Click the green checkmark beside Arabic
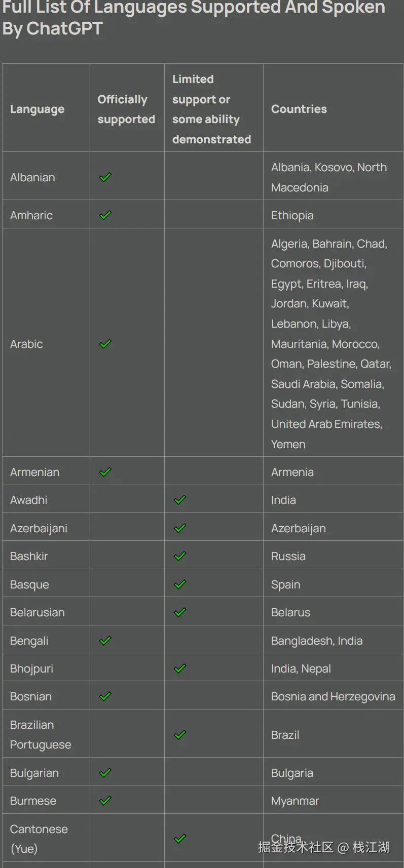 pos(105,344)
